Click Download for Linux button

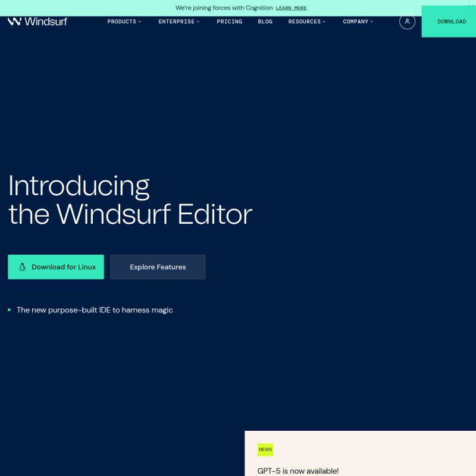pos(56,267)
